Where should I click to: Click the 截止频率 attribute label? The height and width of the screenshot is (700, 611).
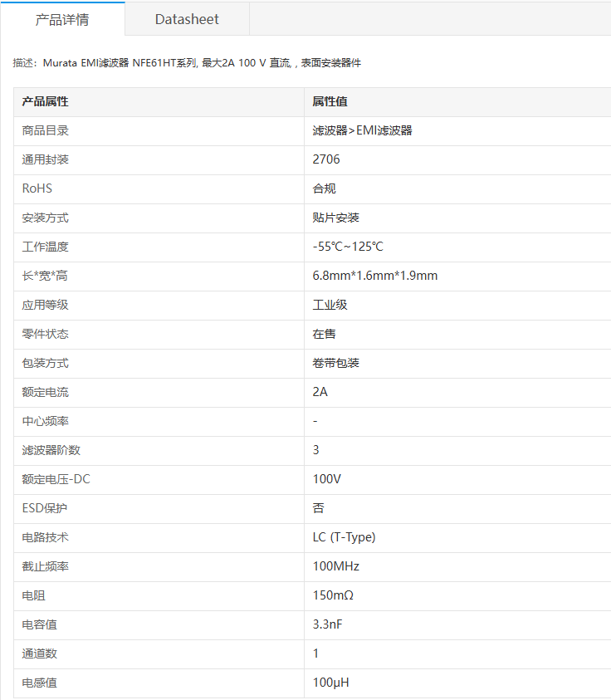click(45, 566)
